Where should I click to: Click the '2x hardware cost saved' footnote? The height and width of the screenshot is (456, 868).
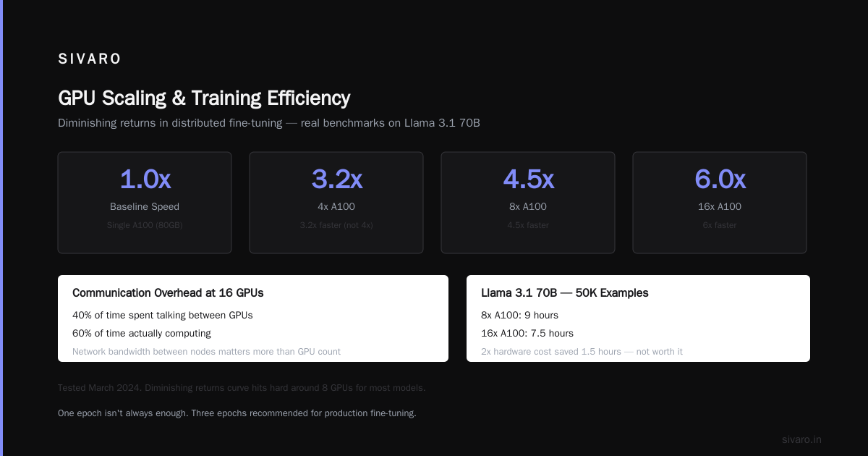pos(582,352)
